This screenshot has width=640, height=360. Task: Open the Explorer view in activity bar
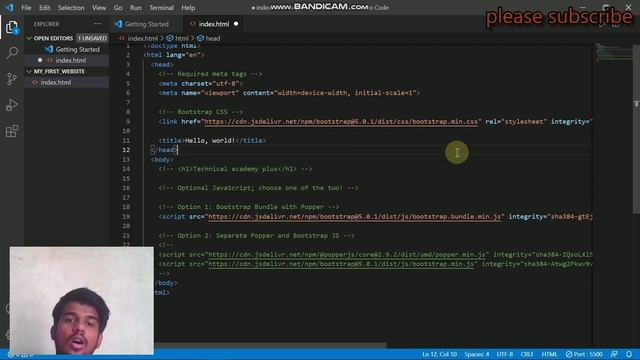click(12, 28)
